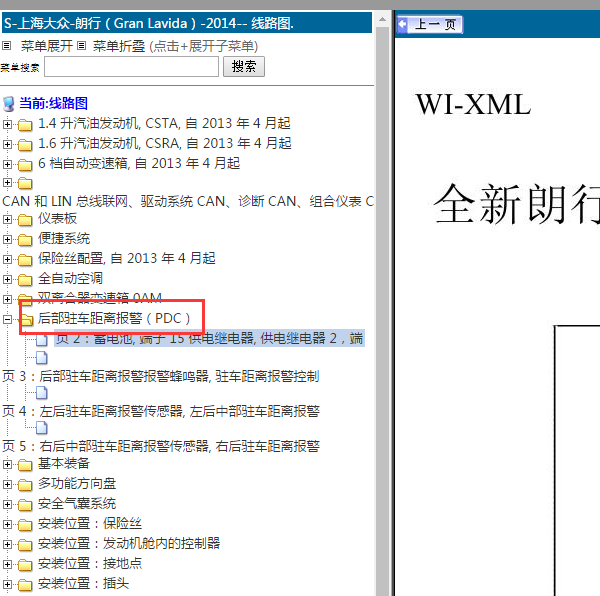This screenshot has height=596, width=600.
Task: Expand the 基本装备 tree node
Action: (7, 464)
